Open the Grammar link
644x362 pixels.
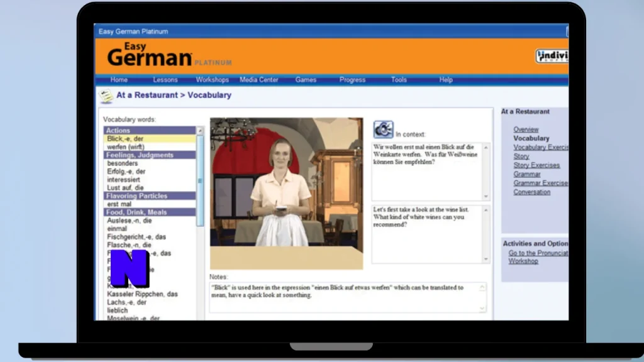(x=527, y=175)
